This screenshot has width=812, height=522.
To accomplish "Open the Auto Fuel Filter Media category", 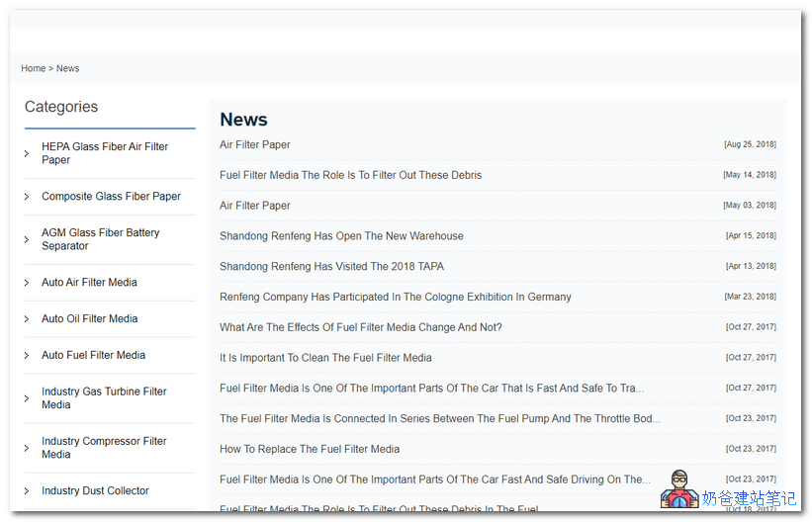I will click(93, 355).
